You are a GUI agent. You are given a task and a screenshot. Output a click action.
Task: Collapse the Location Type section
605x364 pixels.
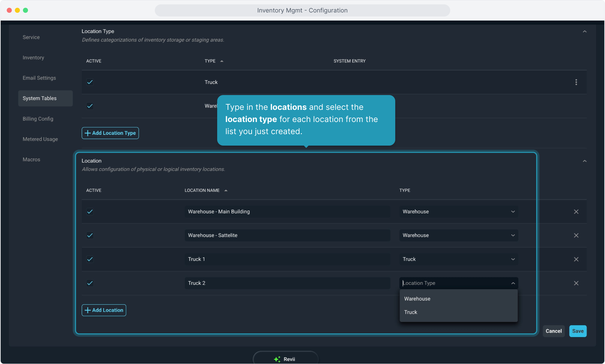584,32
